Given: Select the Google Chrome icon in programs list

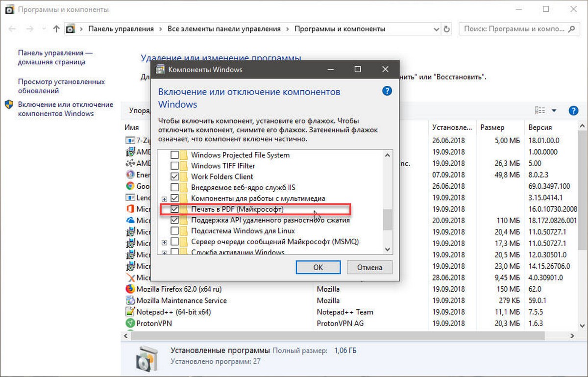Looking at the screenshot, I should 130,186.
